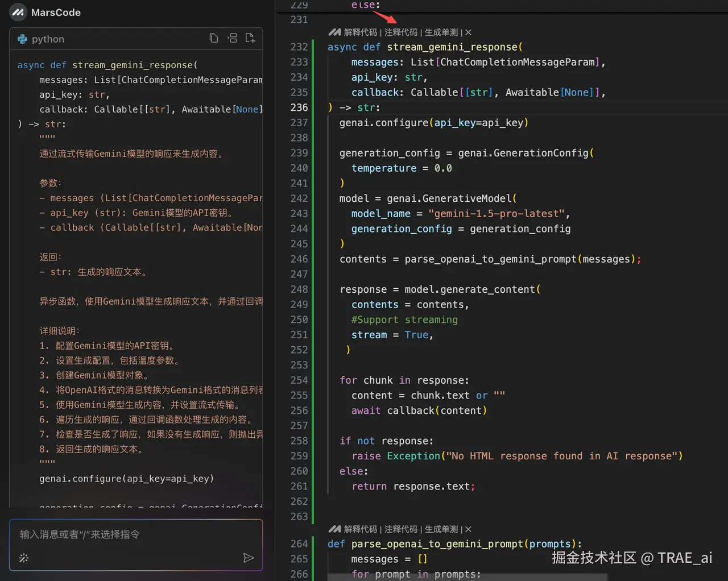Viewport: 728px width, 581px height.
Task: Click the "raise Exception" line in editor
Action: (x=517, y=456)
